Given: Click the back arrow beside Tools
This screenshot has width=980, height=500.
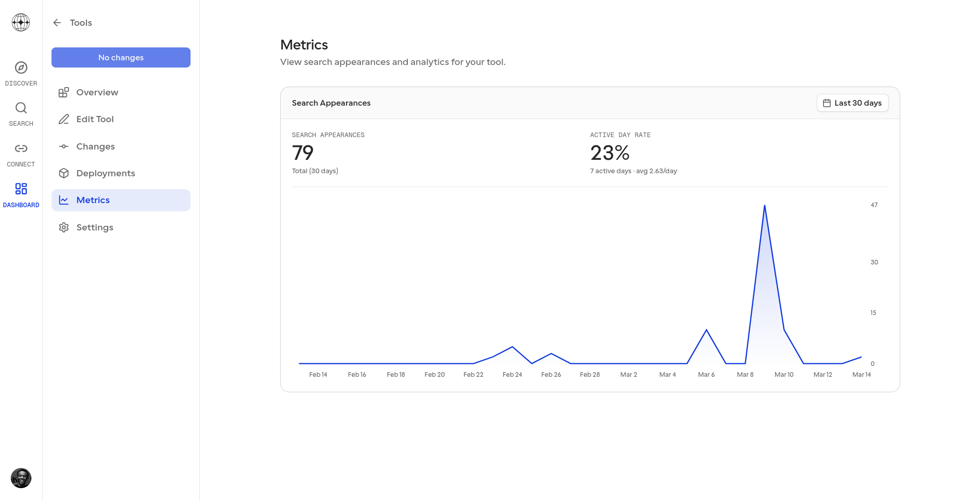Looking at the screenshot, I should point(57,23).
